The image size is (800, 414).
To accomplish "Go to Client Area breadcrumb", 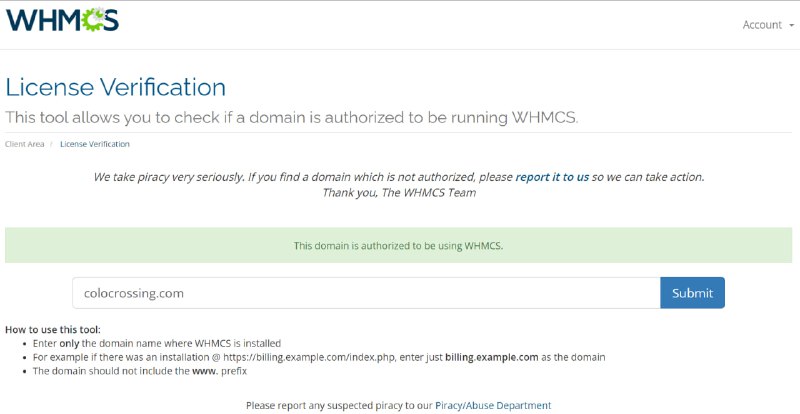I will pyautogui.click(x=24, y=144).
